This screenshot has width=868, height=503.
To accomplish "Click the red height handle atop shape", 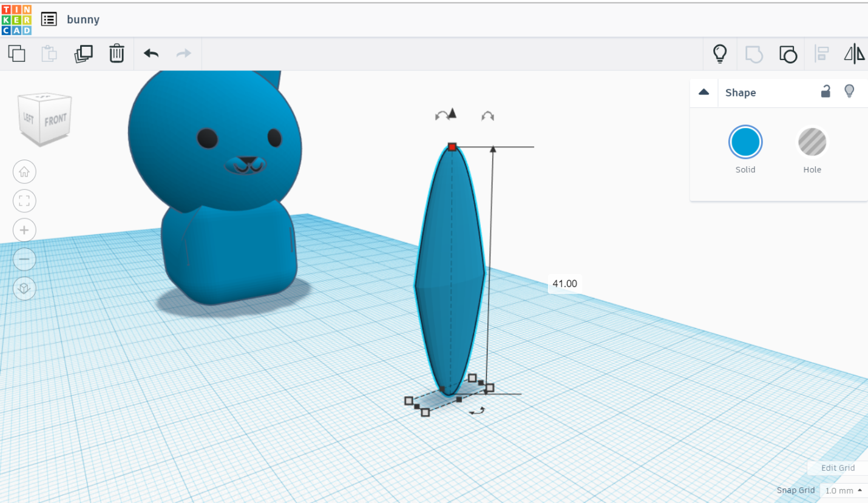I will pyautogui.click(x=452, y=147).
